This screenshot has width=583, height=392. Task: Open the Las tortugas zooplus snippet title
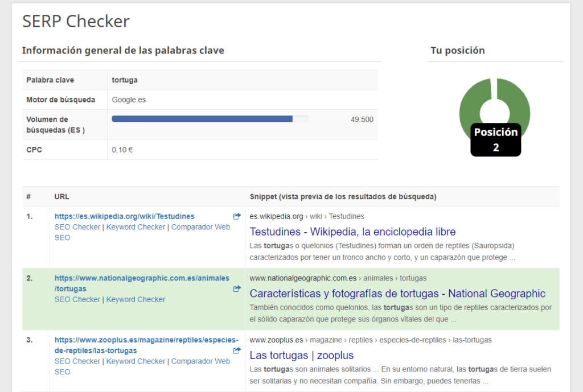coord(302,355)
